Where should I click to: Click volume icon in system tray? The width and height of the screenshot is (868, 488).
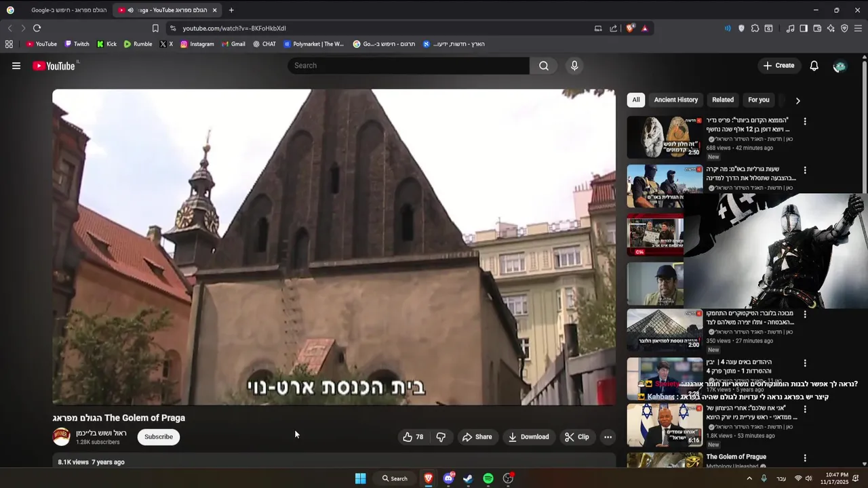point(810,479)
